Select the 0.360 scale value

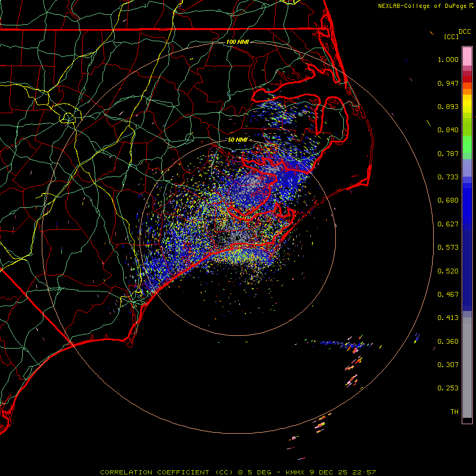pos(448,342)
